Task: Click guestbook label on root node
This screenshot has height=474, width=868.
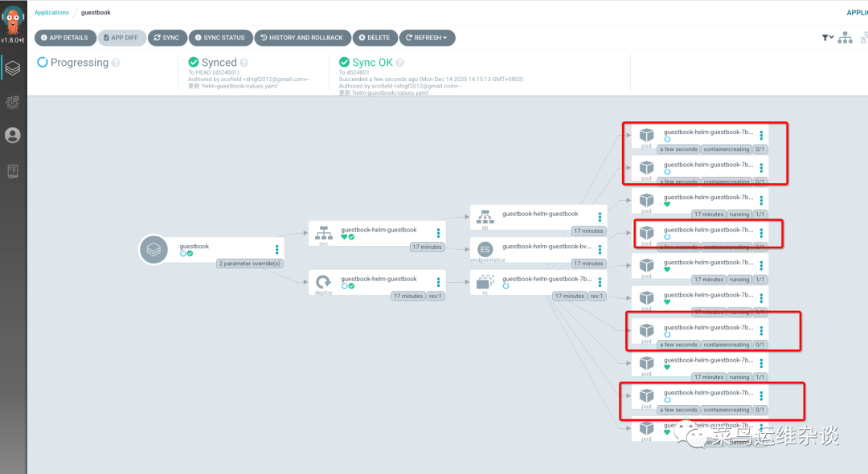Action: pyautogui.click(x=194, y=246)
